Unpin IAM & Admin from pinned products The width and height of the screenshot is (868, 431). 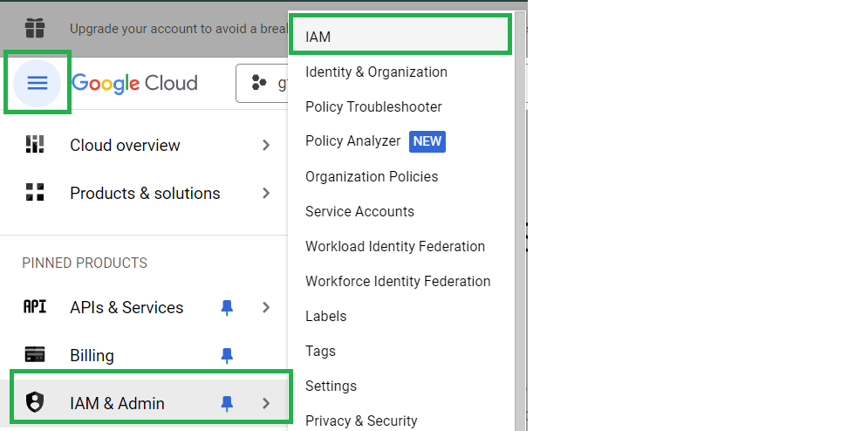click(x=227, y=402)
